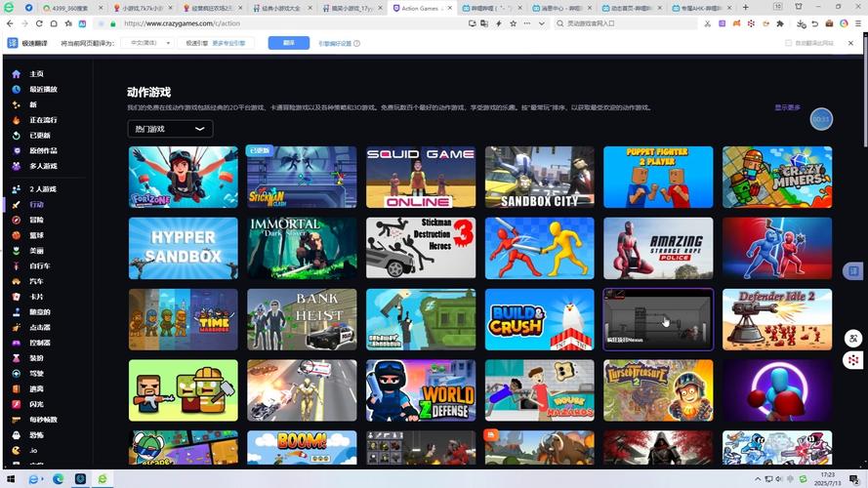Open the Squid Game Online thumbnail

point(421,178)
